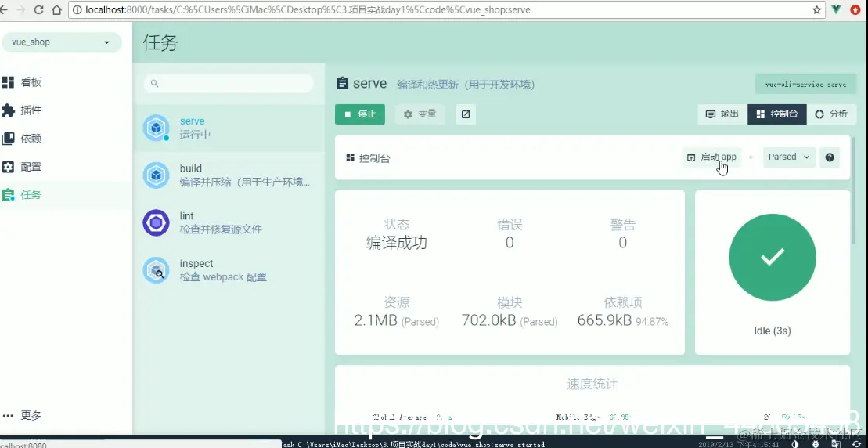Click the task search input field
The image size is (868, 448).
pyautogui.click(x=229, y=83)
